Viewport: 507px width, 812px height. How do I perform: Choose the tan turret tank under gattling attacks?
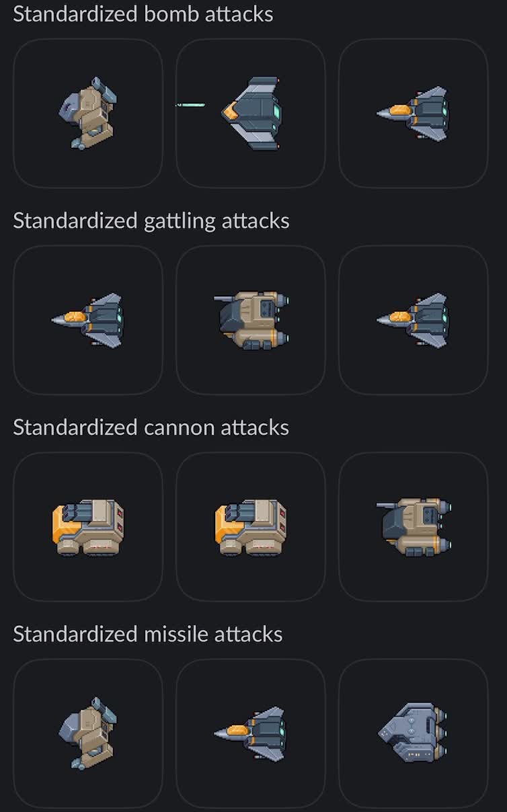point(251,320)
